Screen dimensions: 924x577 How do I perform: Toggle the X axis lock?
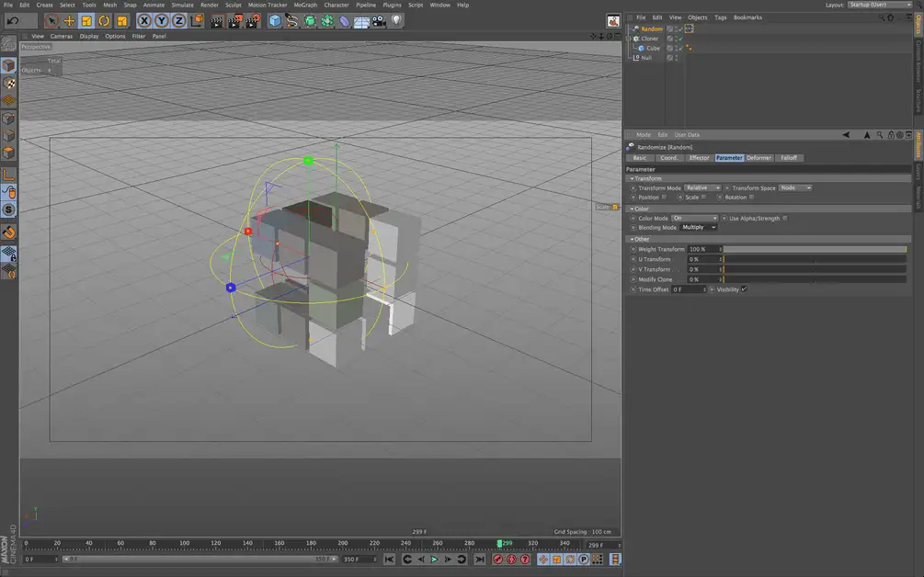point(143,20)
